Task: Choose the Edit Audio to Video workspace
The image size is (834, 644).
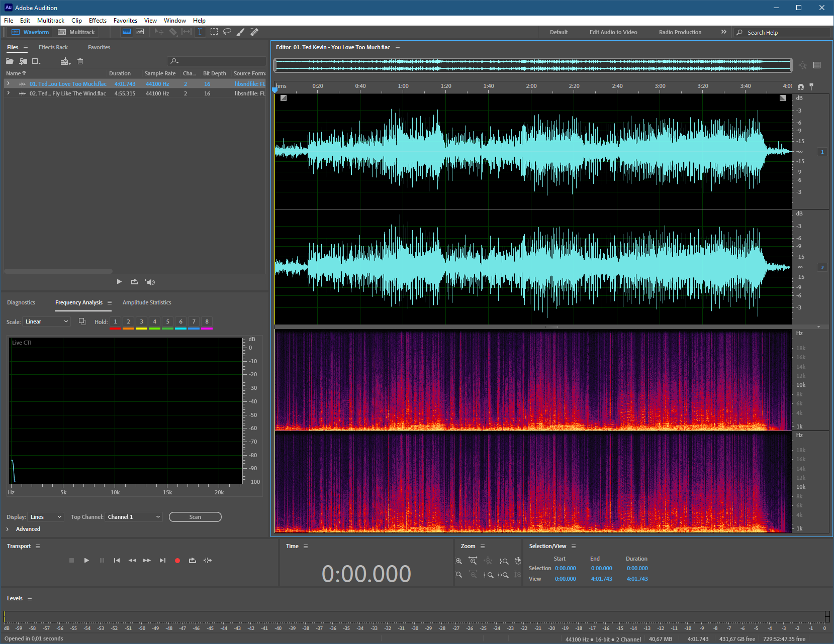Action: tap(613, 32)
